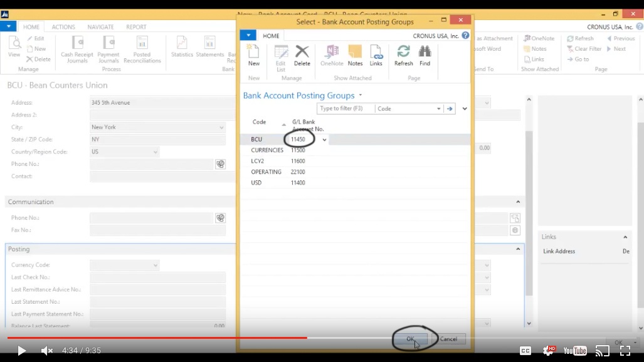Viewport: 644px width, 362px height.
Task: Click Previous record in Page group
Action: tap(621, 38)
